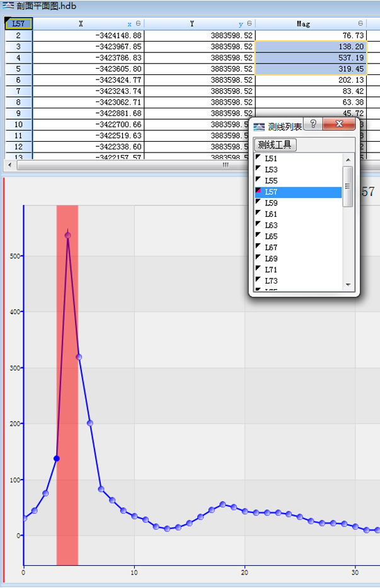Viewport: 380px width, 588px height.
Task: Select line L69 in the list
Action: [x=298, y=259]
